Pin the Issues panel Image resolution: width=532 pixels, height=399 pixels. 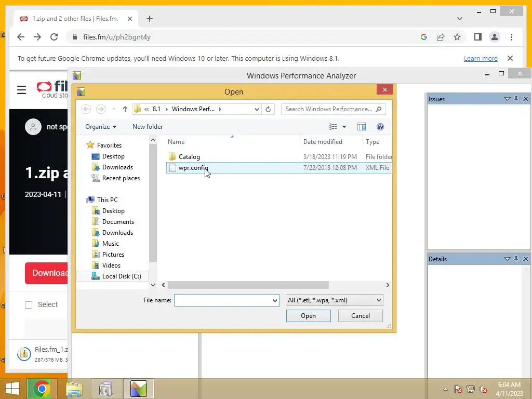[x=516, y=99]
